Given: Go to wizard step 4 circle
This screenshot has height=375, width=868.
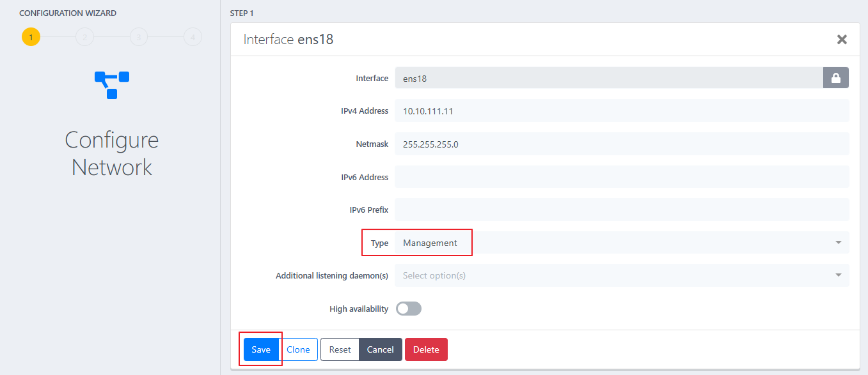Looking at the screenshot, I should [x=193, y=37].
